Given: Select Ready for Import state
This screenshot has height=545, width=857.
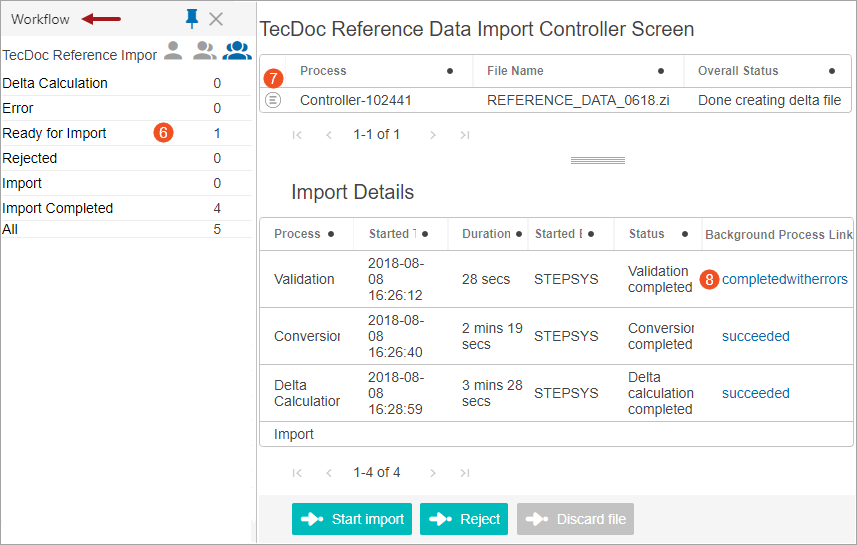Looking at the screenshot, I should coord(127,133).
